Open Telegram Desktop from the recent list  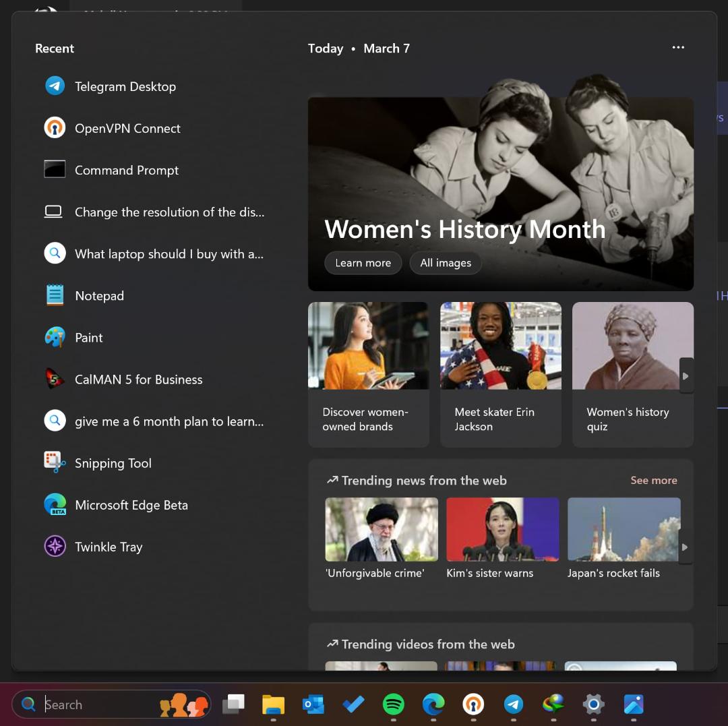pos(111,86)
